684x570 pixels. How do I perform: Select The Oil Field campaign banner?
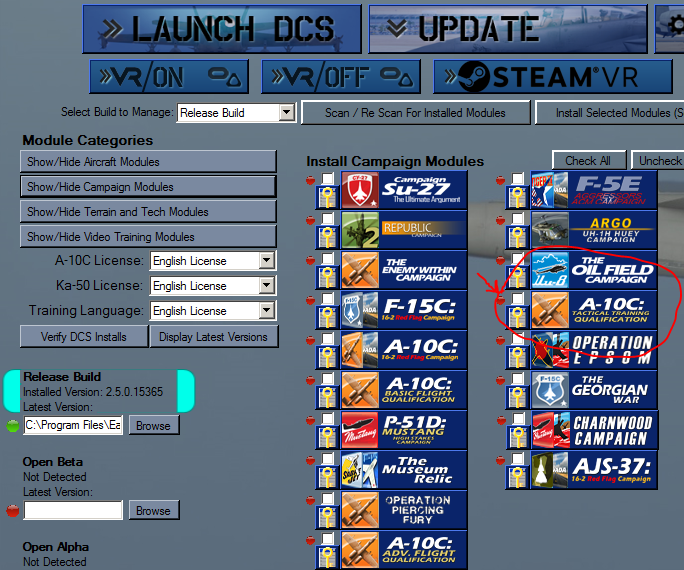[x=594, y=270]
